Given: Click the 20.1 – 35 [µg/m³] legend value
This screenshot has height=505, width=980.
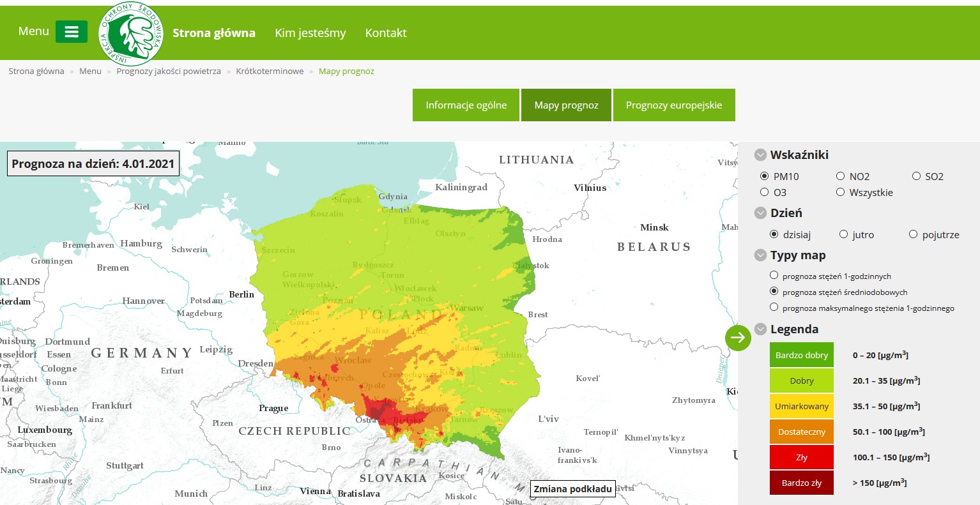Looking at the screenshot, I should coord(887,381).
